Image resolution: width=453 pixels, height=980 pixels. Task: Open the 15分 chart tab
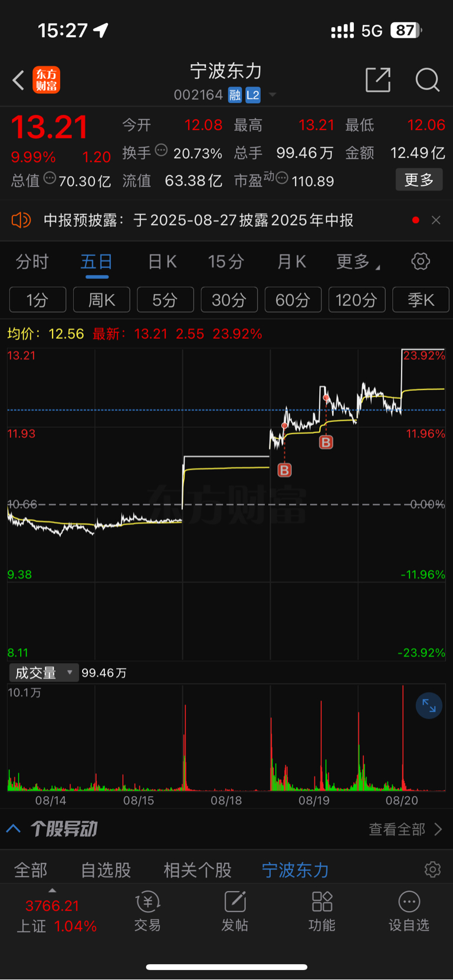tap(226, 262)
